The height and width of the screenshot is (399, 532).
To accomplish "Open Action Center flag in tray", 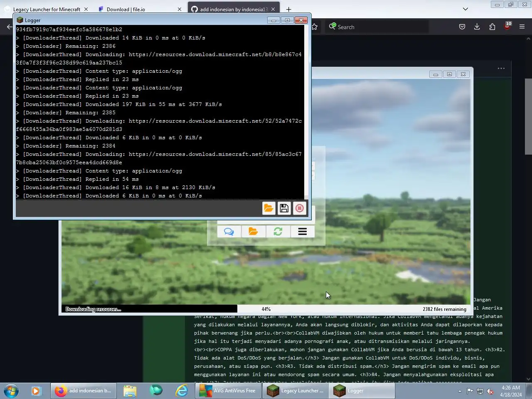I will tap(470, 391).
